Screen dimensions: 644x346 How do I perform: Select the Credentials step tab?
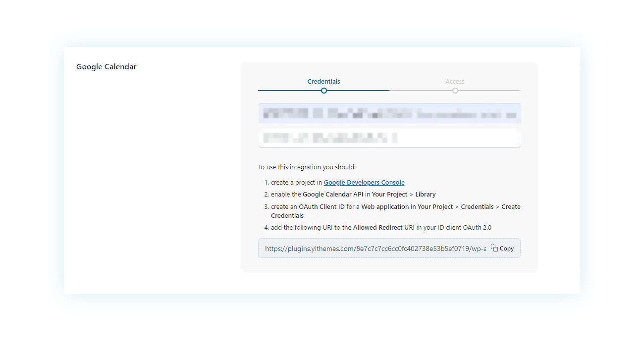[323, 82]
